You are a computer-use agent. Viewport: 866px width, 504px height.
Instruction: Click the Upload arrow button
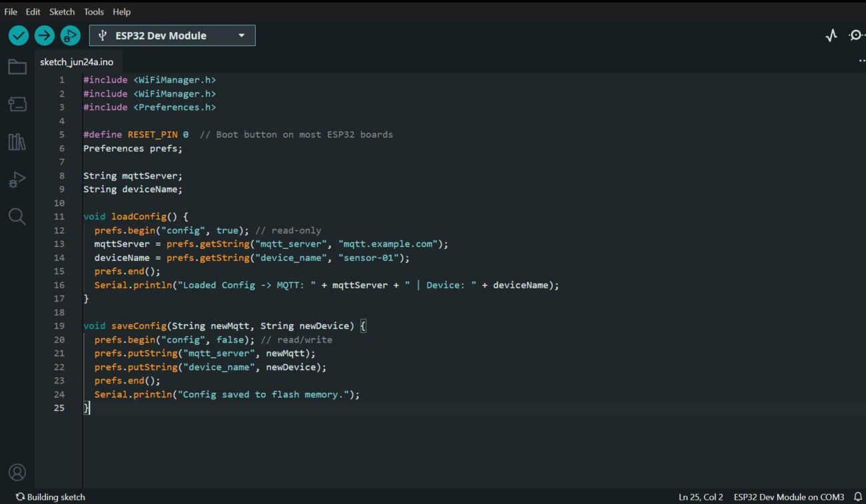point(45,35)
